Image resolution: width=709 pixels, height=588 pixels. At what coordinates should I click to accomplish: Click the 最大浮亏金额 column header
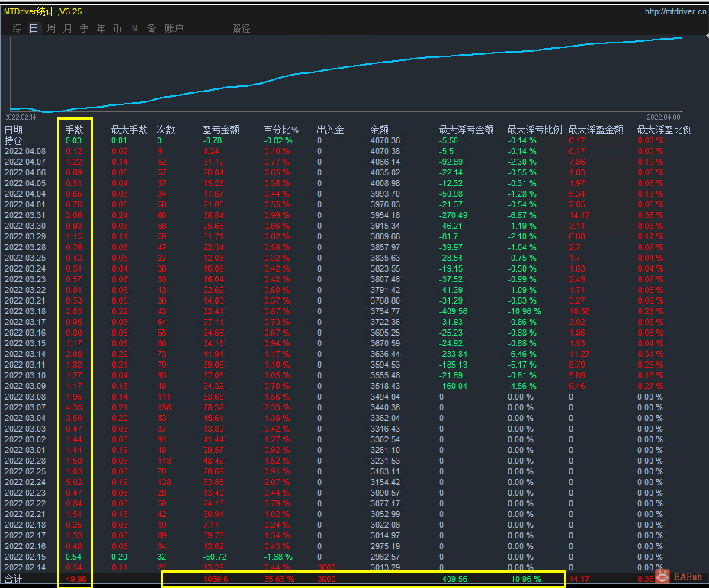466,130
